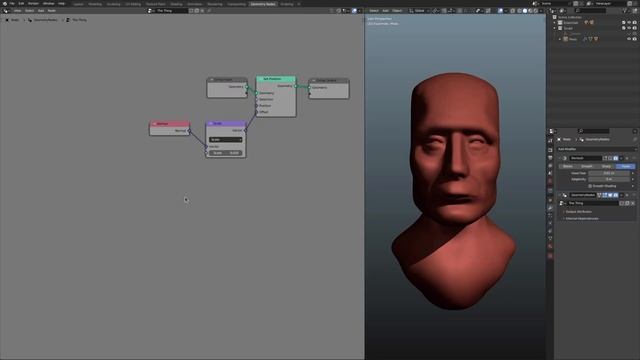Switch to the Sculpting workspace tab
This screenshot has height=360, width=640.
point(113,4)
